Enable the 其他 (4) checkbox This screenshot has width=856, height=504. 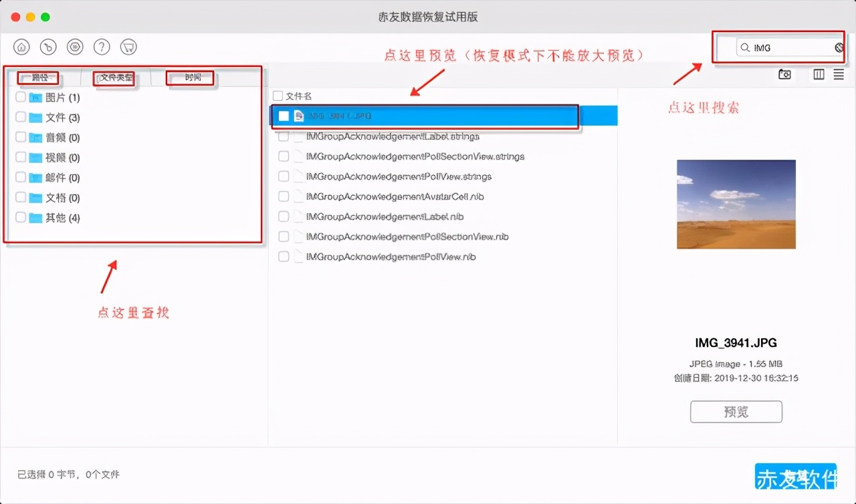[x=19, y=217]
